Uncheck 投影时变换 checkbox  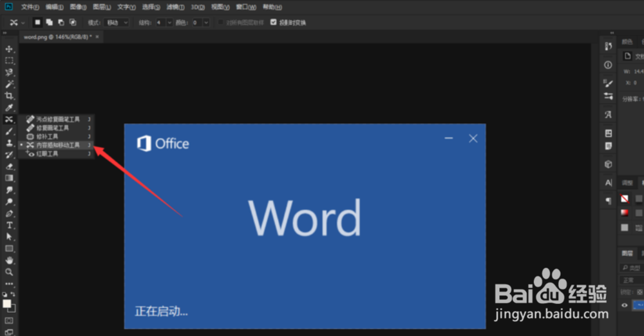click(x=274, y=22)
